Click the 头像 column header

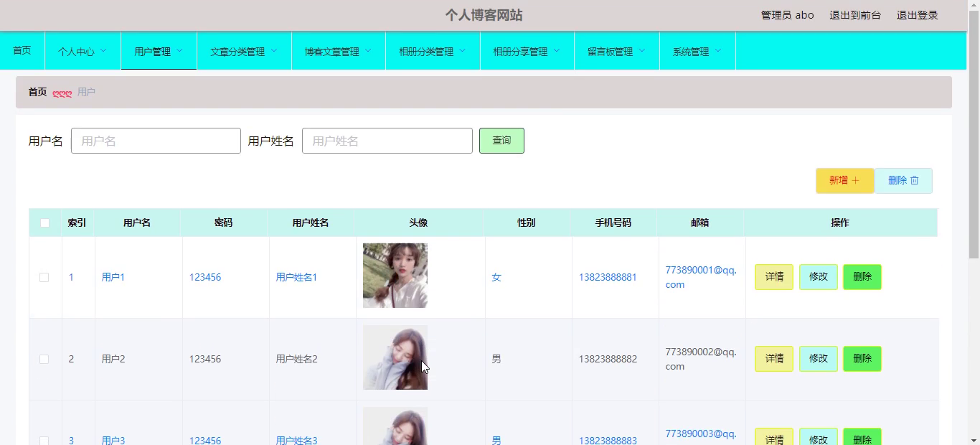coord(419,222)
